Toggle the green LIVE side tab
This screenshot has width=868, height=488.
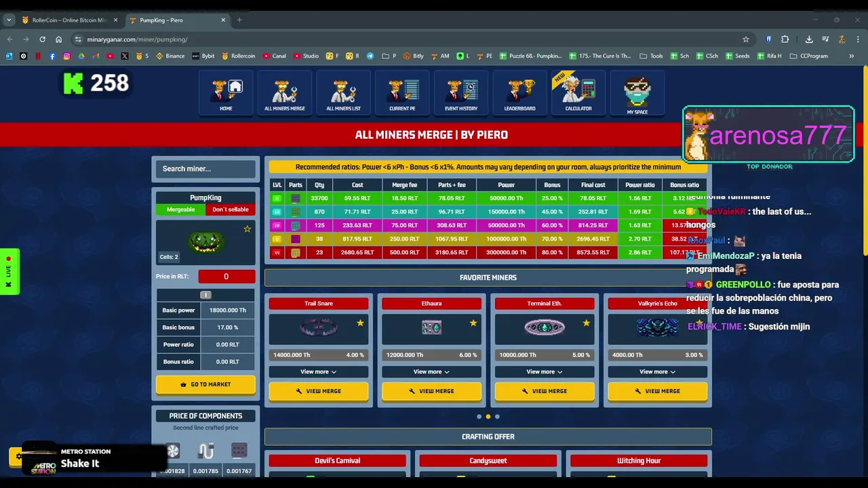coord(9,271)
